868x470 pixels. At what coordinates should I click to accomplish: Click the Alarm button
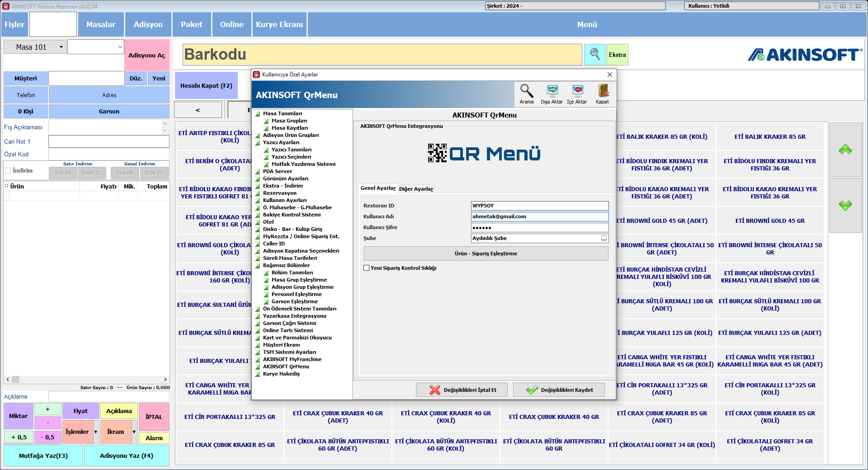point(154,438)
